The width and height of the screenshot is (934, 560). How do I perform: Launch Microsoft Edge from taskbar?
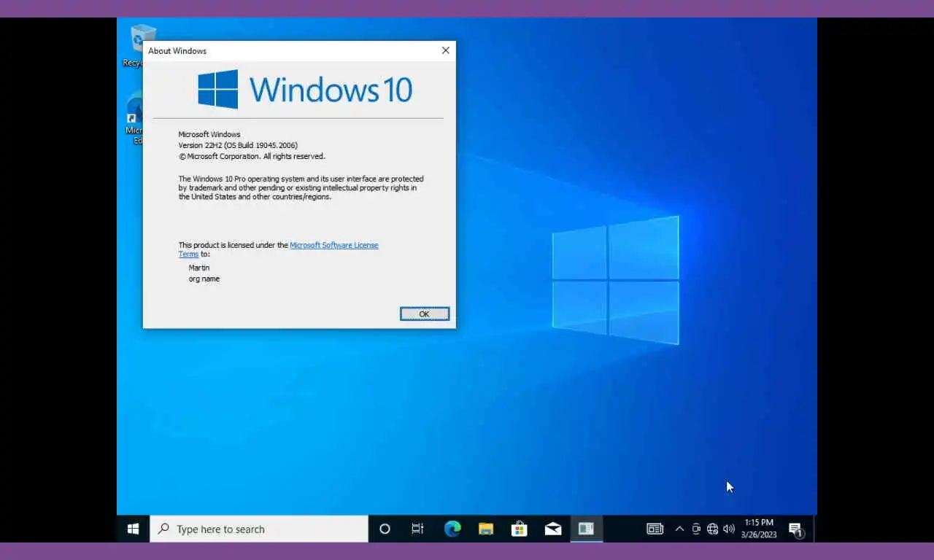coord(452,529)
